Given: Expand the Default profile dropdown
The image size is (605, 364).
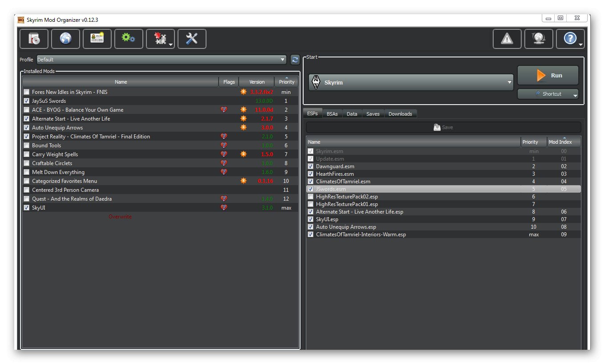Looking at the screenshot, I should point(162,60).
